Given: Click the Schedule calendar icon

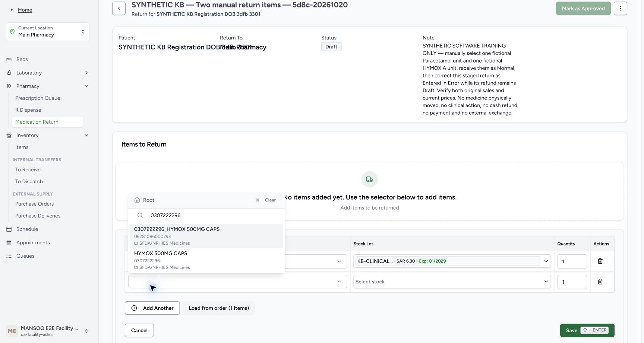Looking at the screenshot, I should pos(9,229).
